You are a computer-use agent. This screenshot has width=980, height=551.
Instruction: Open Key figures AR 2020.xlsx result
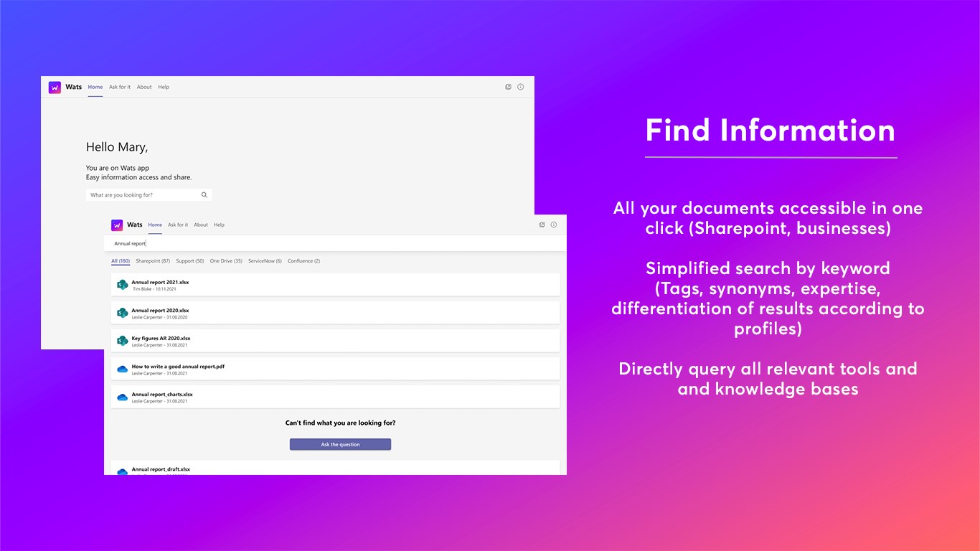tap(335, 341)
